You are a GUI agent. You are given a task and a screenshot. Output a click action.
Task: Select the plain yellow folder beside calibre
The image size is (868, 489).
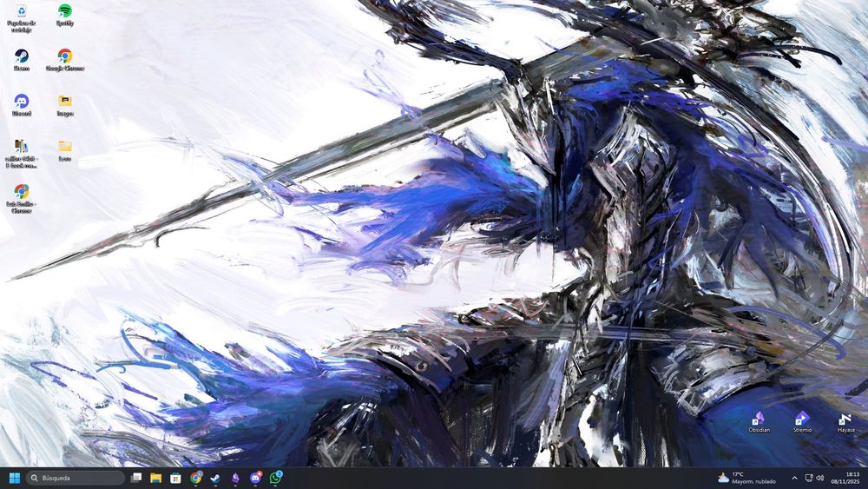(65, 150)
